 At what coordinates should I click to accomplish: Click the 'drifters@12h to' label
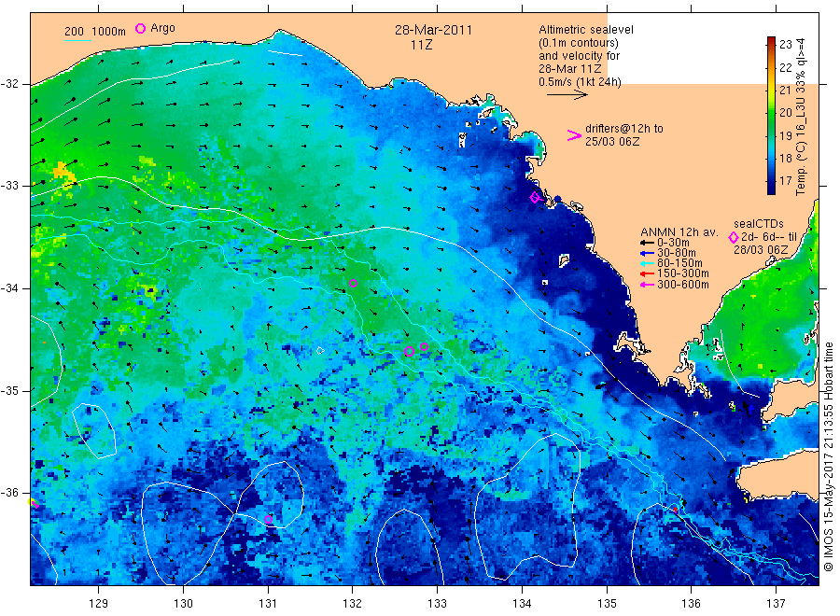(x=624, y=129)
